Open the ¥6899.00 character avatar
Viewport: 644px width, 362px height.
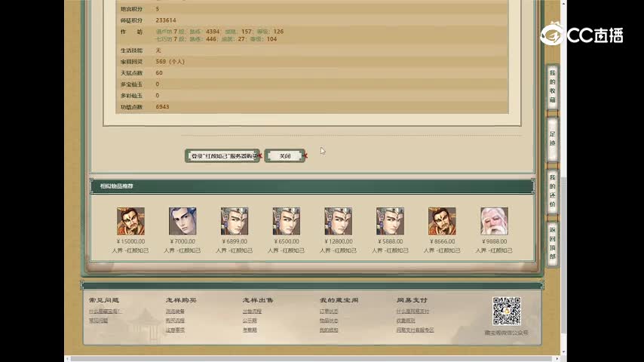(234, 221)
